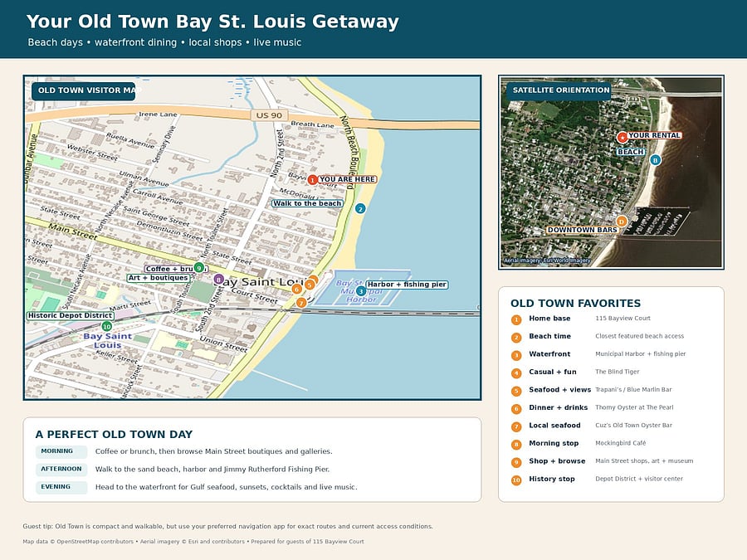Viewport: 747px width, 560px height.
Task: Select the OLD TOWN FAVORITES heading
Action: [575, 304]
